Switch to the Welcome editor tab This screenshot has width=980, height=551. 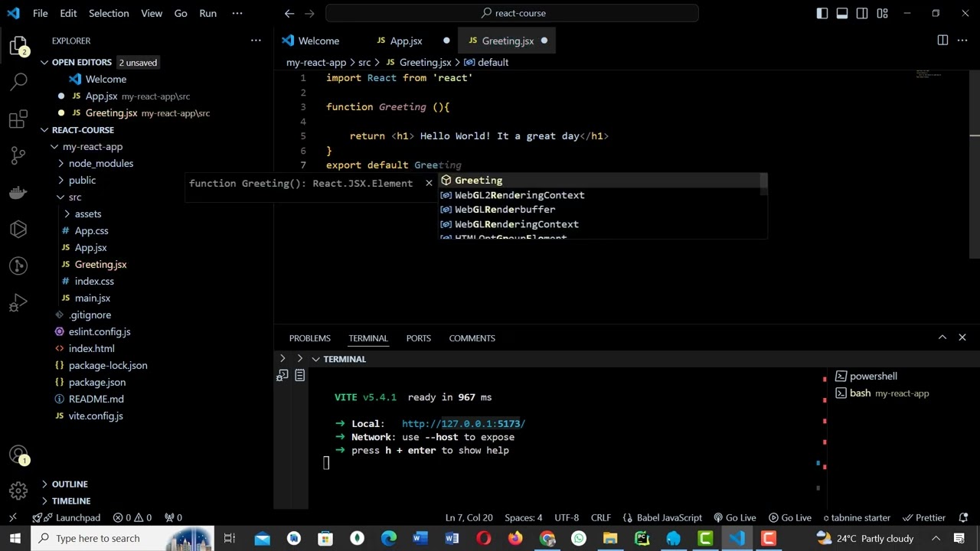(318, 41)
